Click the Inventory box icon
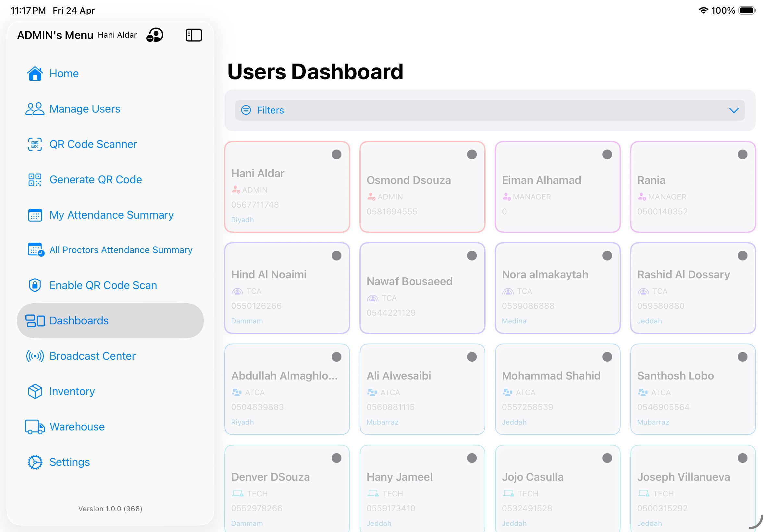Viewport: 766px width, 532px height. [x=35, y=391]
